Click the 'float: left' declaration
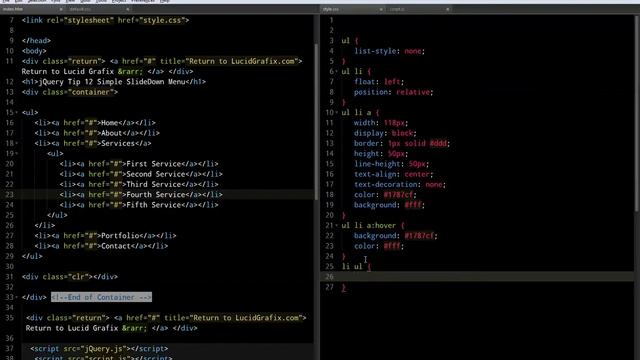 [379, 82]
